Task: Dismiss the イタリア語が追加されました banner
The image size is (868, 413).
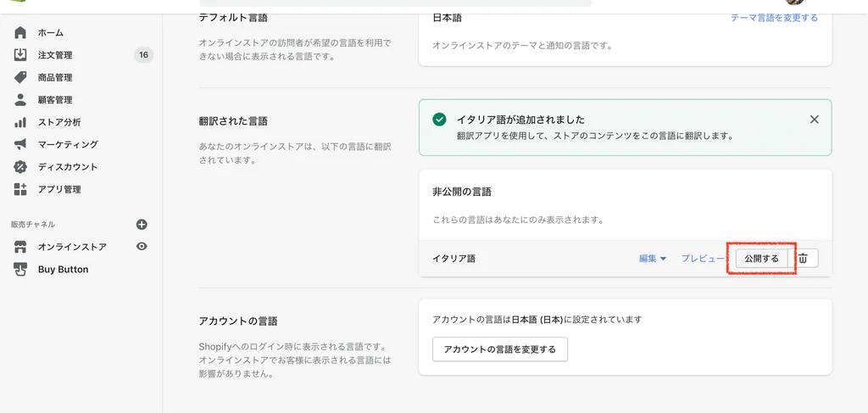Action: click(x=814, y=120)
